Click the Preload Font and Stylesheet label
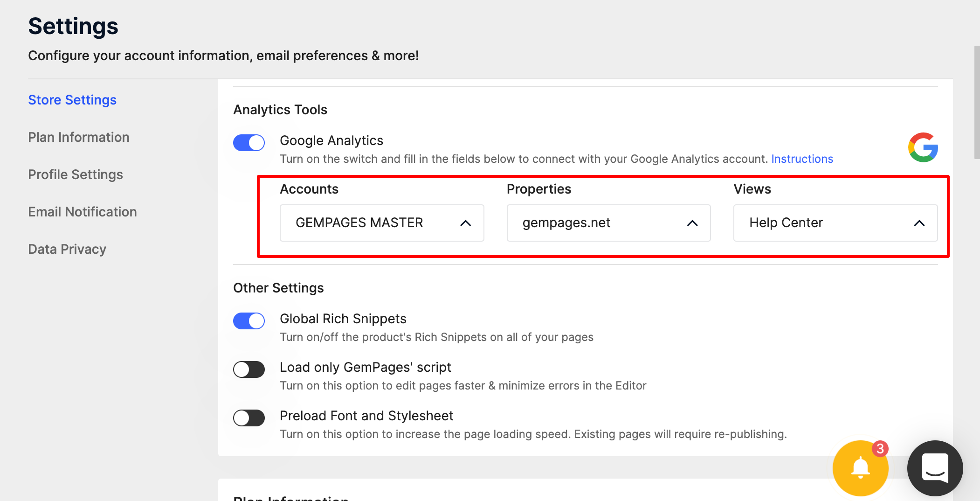 point(366,416)
